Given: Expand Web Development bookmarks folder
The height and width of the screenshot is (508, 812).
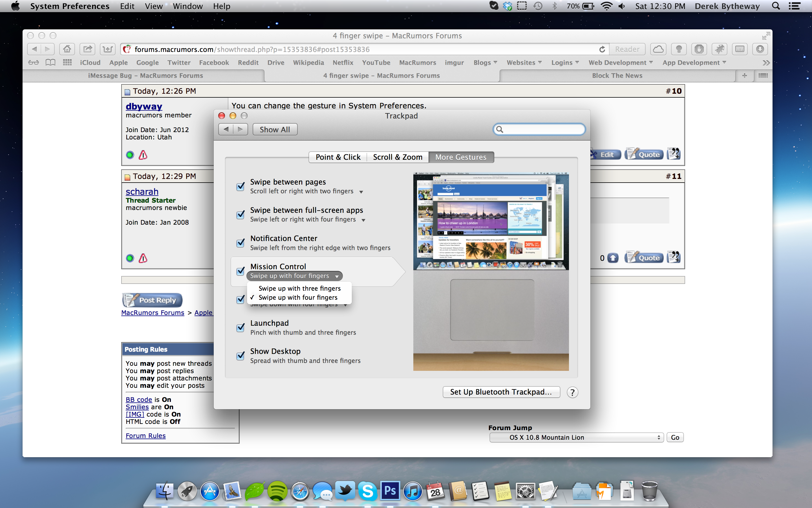Looking at the screenshot, I should tap(620, 62).
